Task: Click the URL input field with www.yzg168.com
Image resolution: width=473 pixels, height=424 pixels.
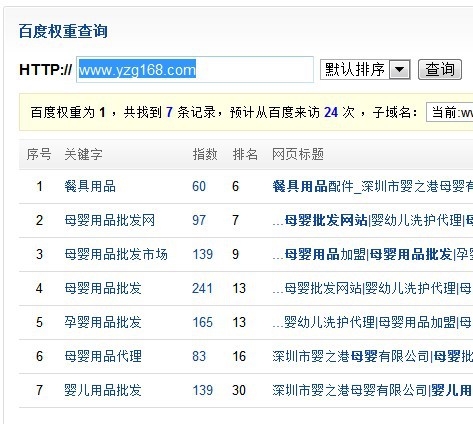Action: [x=195, y=70]
